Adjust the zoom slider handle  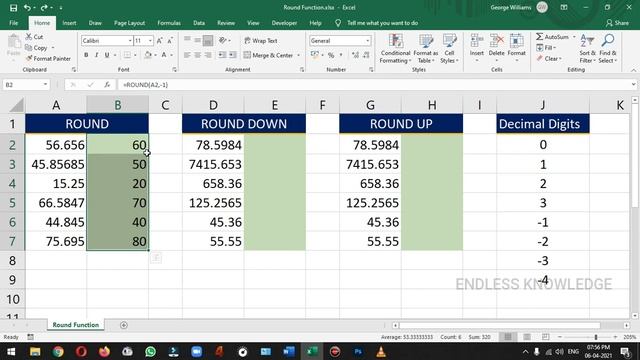pyautogui.click(x=596, y=337)
